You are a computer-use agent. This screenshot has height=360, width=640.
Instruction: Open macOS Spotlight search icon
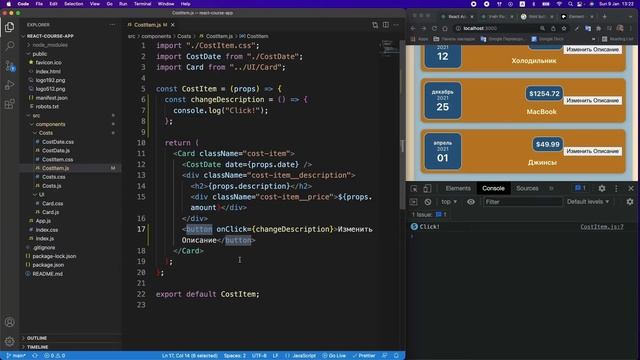[x=570, y=4]
